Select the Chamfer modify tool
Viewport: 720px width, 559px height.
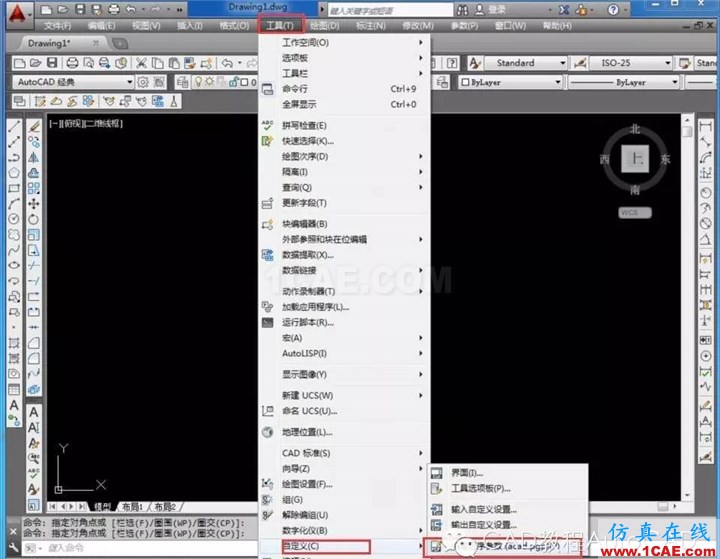tap(34, 343)
